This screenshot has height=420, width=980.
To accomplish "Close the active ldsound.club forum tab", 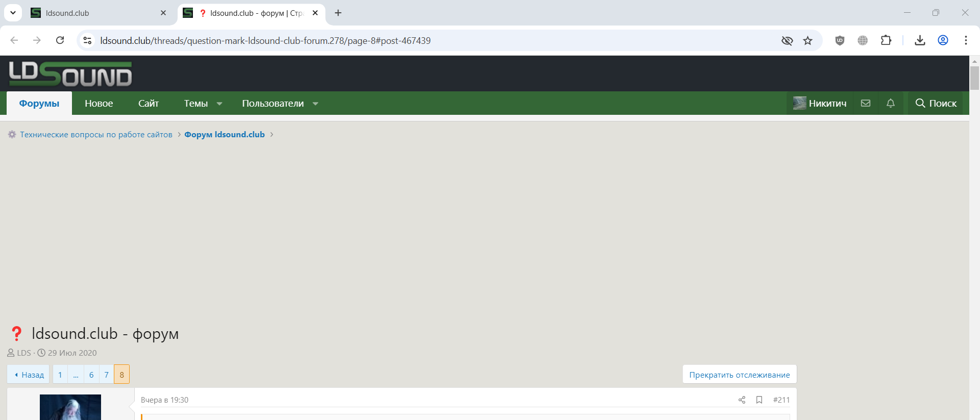I will pyautogui.click(x=315, y=13).
